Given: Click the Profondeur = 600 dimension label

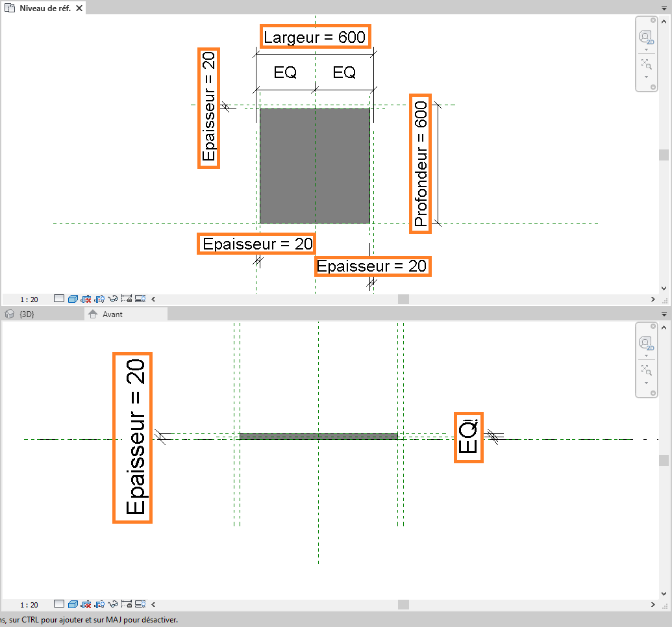Looking at the screenshot, I should click(x=421, y=163).
